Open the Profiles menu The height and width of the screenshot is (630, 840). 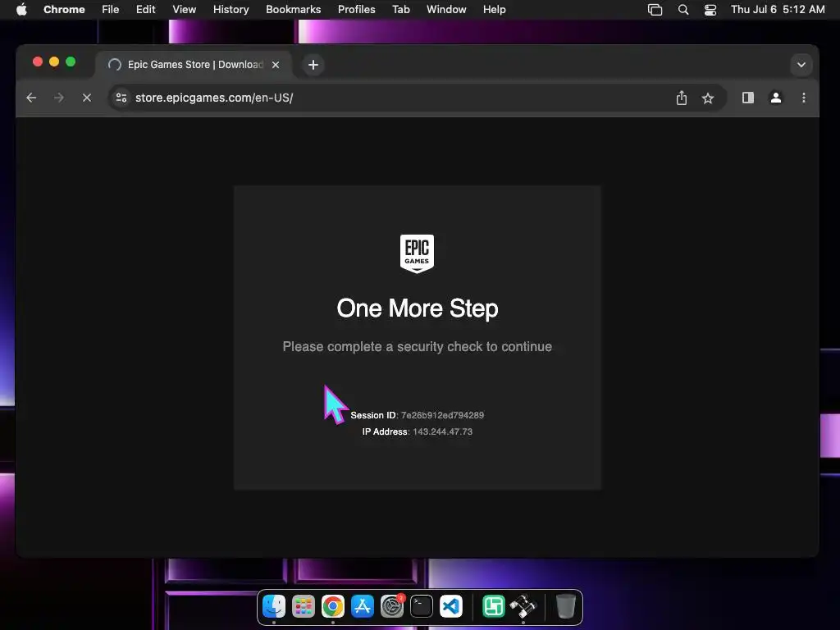(x=356, y=10)
